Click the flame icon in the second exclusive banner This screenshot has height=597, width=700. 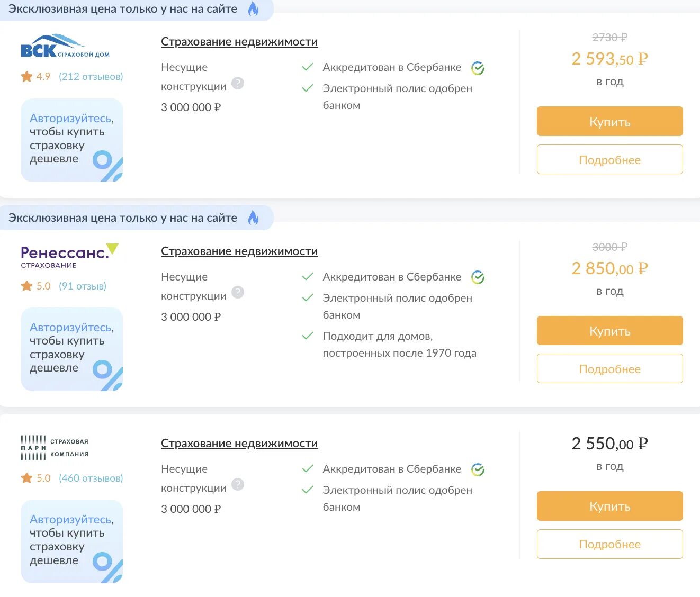254,217
